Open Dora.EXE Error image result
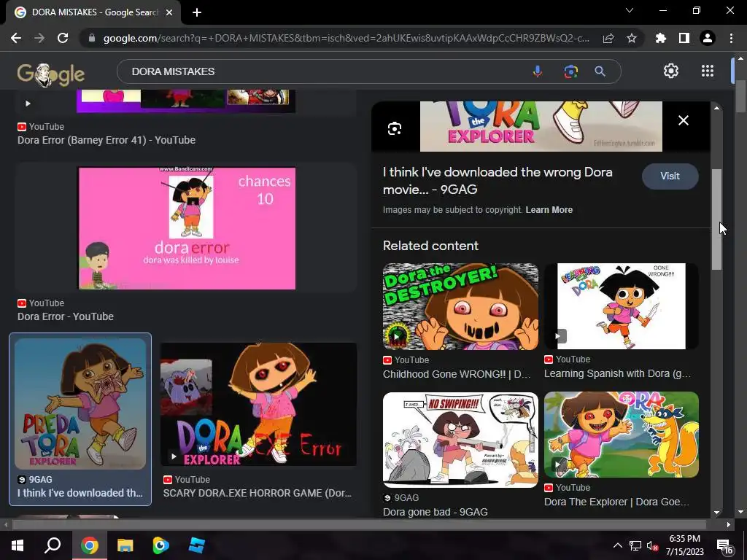This screenshot has width=747, height=560. point(258,404)
